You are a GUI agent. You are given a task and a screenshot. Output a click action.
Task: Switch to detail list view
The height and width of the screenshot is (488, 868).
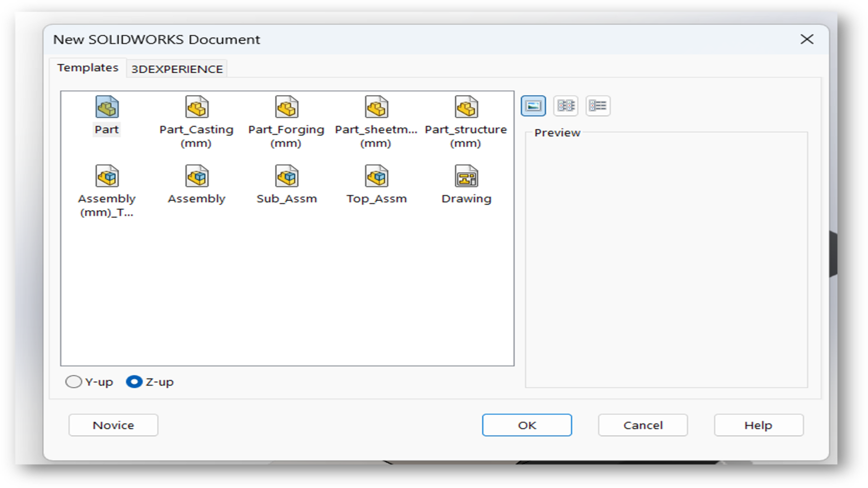point(596,105)
